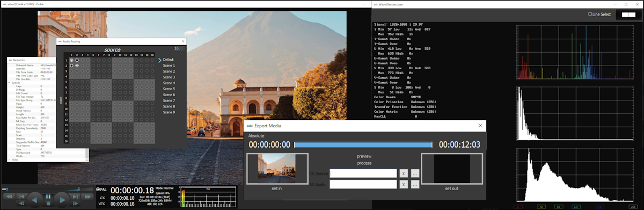Image resolution: width=644 pixels, height=210 pixels.
Task: Click the process button in Export Media
Action: [364, 163]
